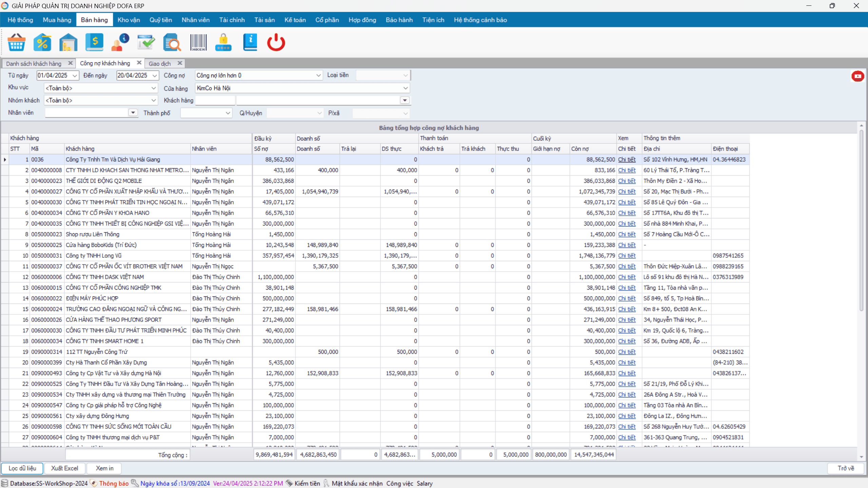Switch to the Giao dịch tab
Viewport: 868px width, 488px height.
click(x=159, y=63)
